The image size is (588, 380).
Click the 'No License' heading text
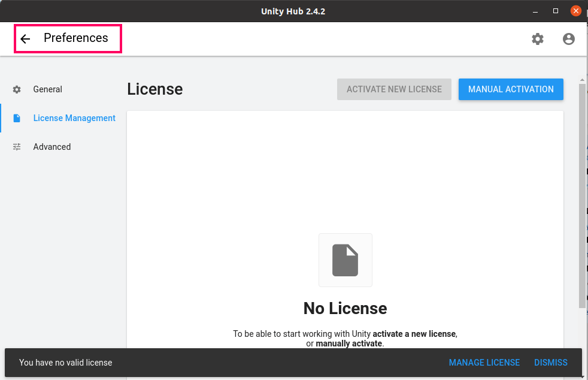click(x=345, y=308)
